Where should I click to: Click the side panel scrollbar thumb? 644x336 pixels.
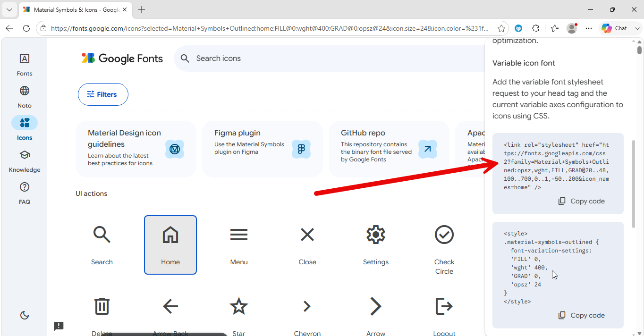634,184
